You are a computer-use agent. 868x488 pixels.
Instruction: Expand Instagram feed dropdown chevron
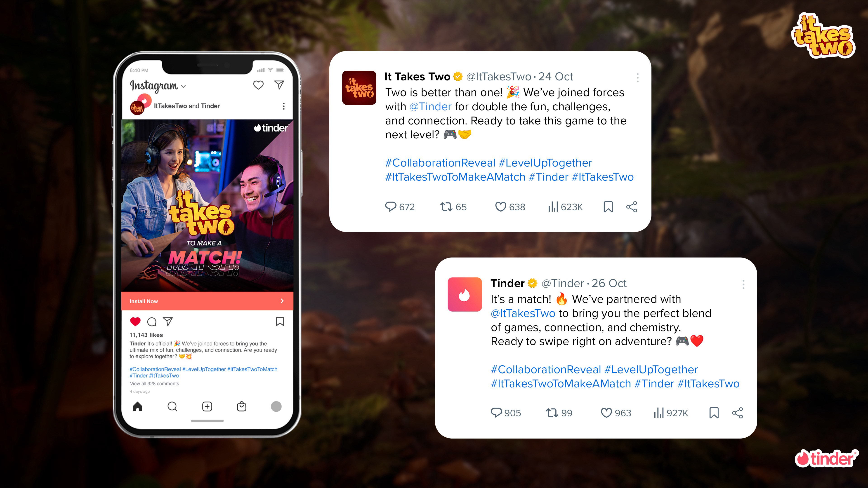coord(183,87)
